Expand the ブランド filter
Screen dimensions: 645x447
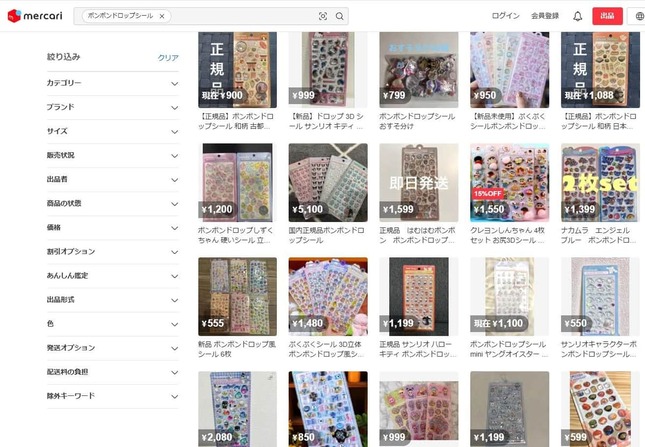click(112, 107)
